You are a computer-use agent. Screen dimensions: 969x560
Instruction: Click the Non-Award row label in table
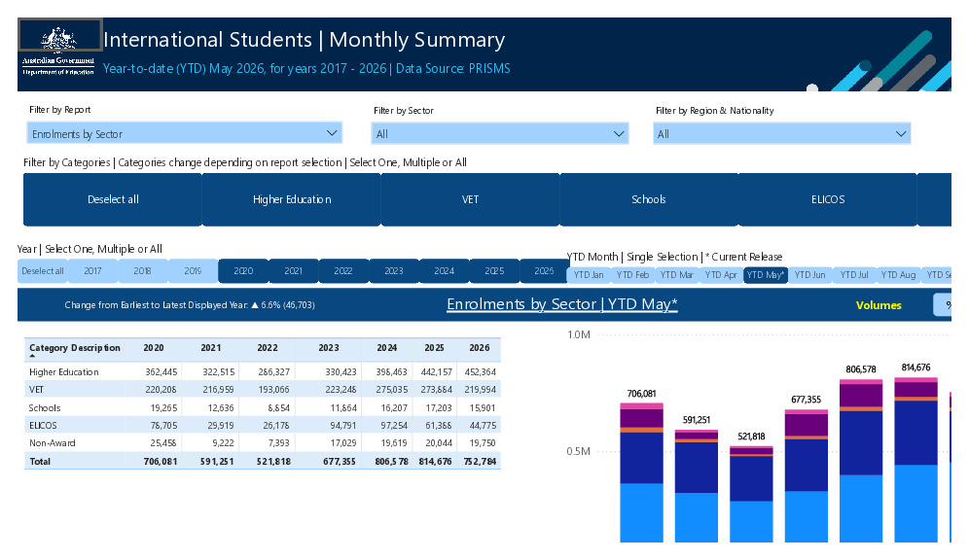(52, 443)
